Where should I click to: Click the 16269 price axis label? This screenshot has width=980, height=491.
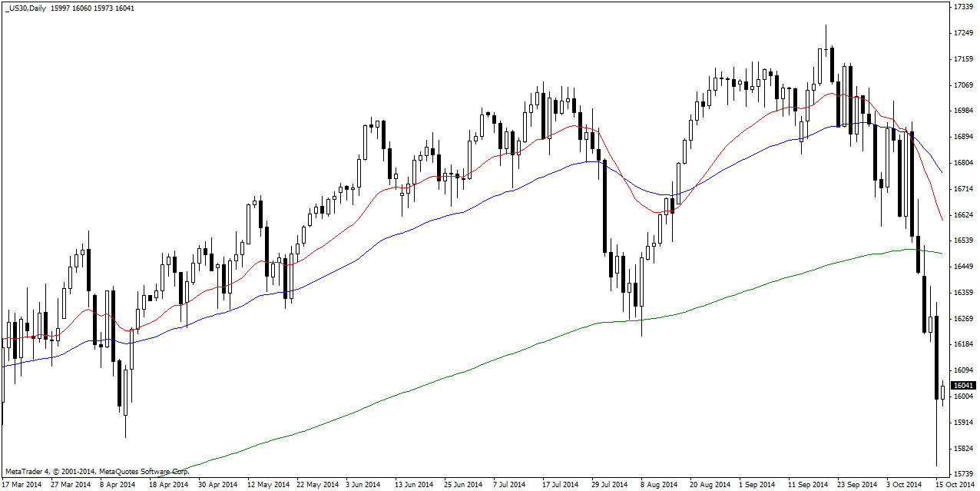[963, 319]
